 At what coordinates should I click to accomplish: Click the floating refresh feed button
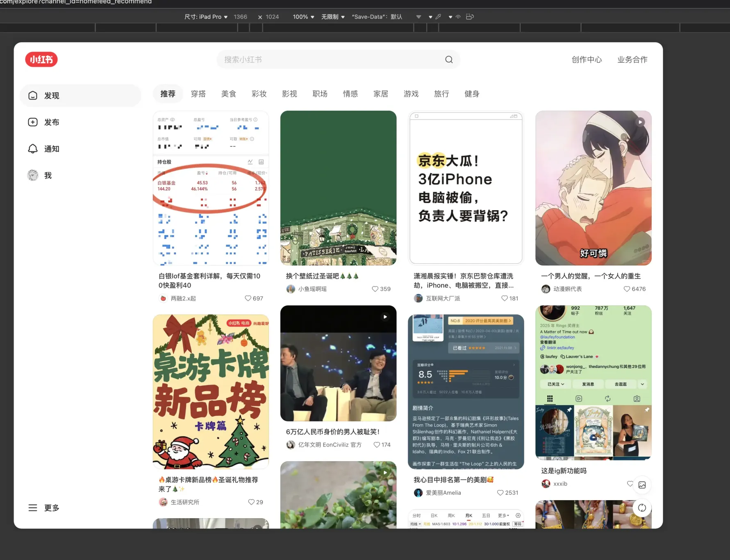[x=642, y=508]
